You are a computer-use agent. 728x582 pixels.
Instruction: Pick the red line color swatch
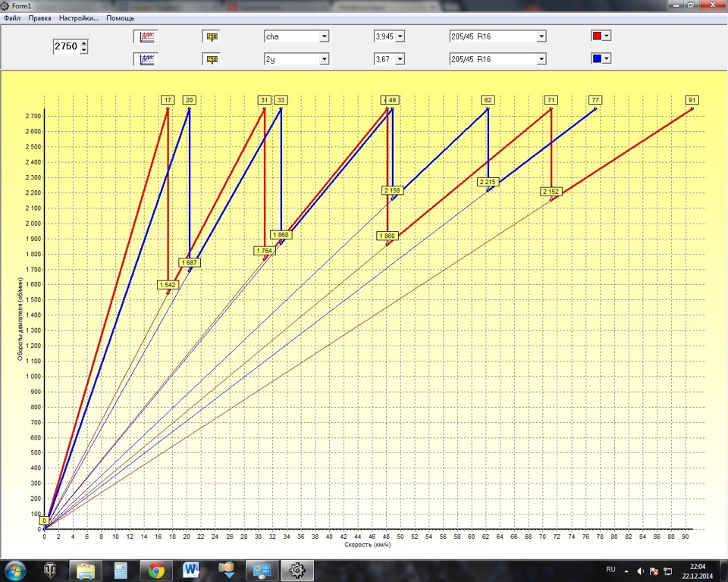click(x=598, y=36)
